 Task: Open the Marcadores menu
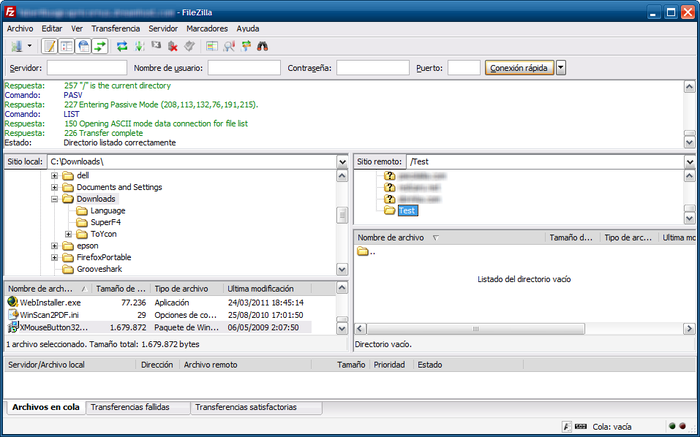[207, 29]
